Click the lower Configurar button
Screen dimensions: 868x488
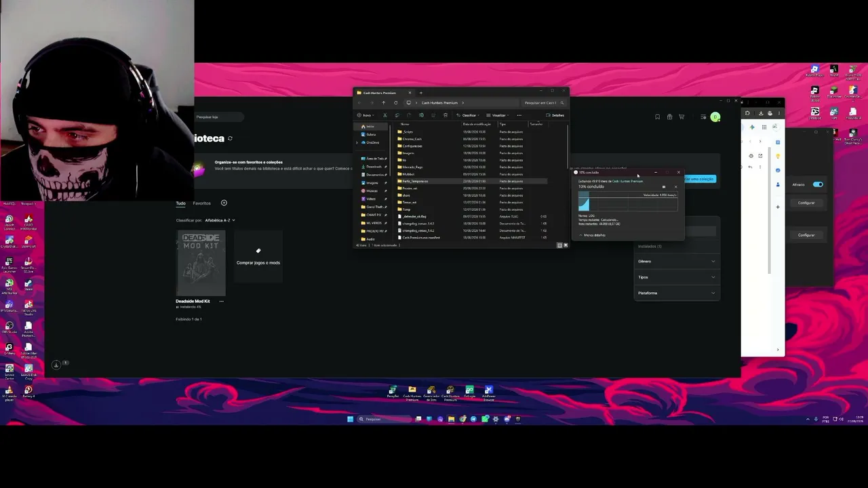tap(806, 235)
